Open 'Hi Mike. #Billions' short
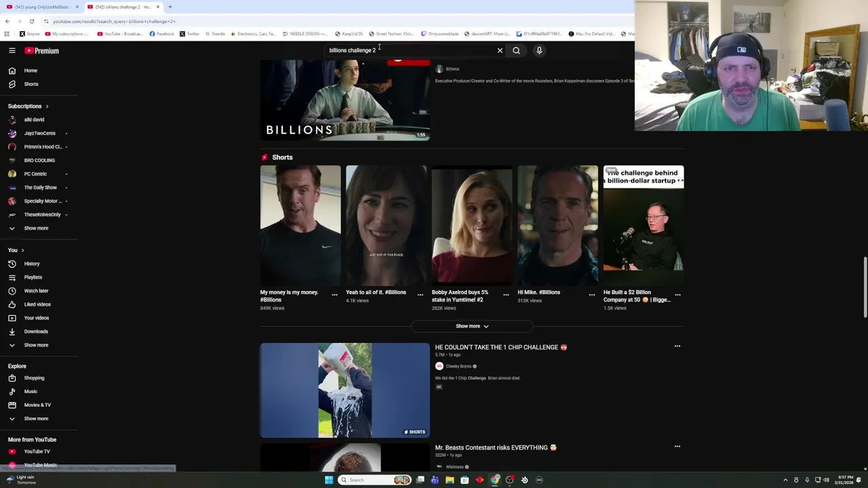The width and height of the screenshot is (868, 488). pyautogui.click(x=557, y=226)
